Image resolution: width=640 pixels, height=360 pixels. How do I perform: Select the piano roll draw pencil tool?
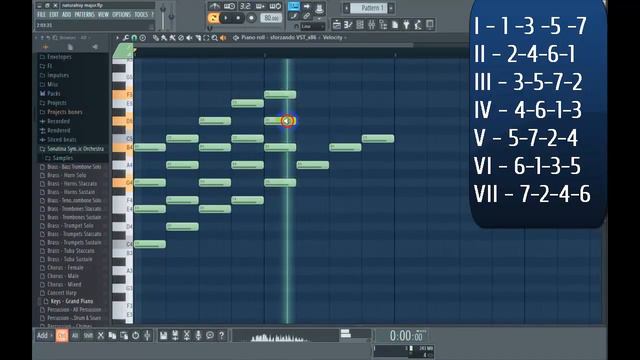coord(156,38)
